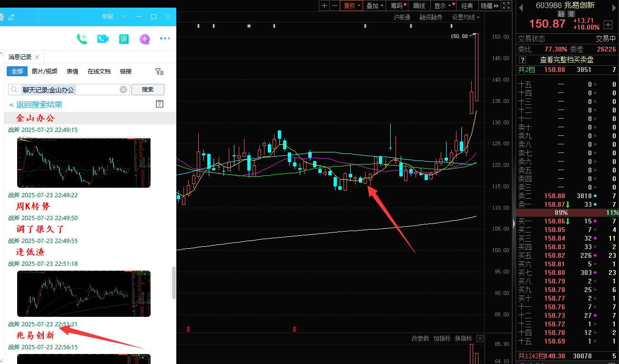This screenshot has width=619, height=364.
Task: Add stock to watchlist with plus box
Action: pos(608,24)
